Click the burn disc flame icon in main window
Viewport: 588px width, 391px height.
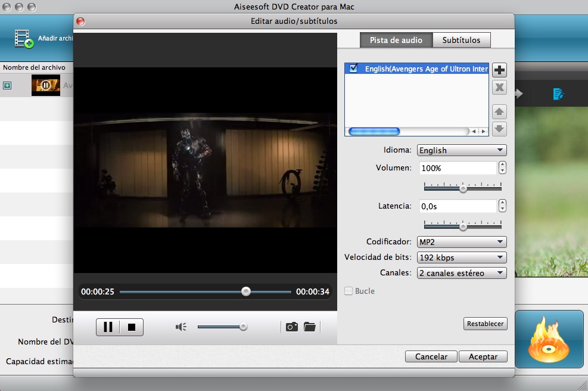tap(549, 339)
